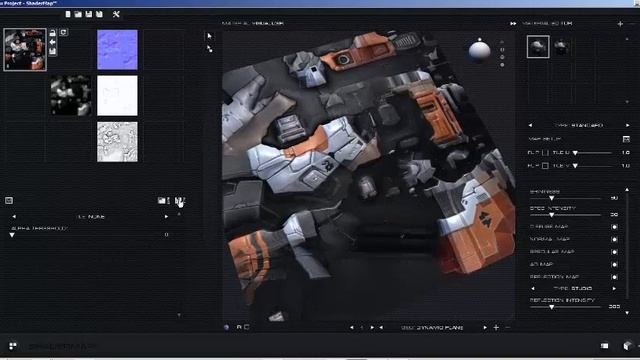The height and width of the screenshot is (360, 640).
Task: Click the Map Setup label
Action: point(544,139)
